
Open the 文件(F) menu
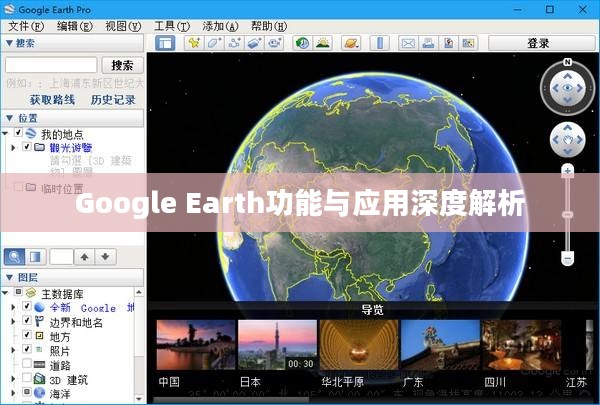[x=26, y=26]
